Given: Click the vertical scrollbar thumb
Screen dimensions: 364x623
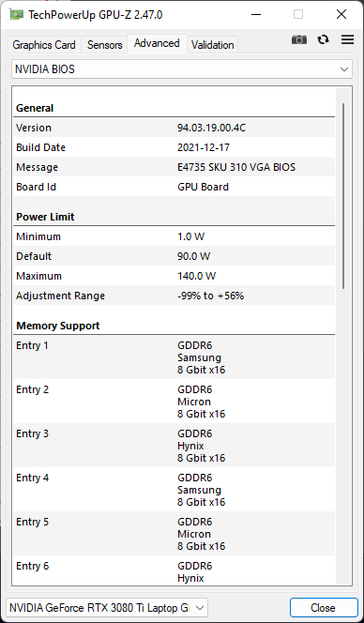Looking at the screenshot, I should tap(343, 196).
